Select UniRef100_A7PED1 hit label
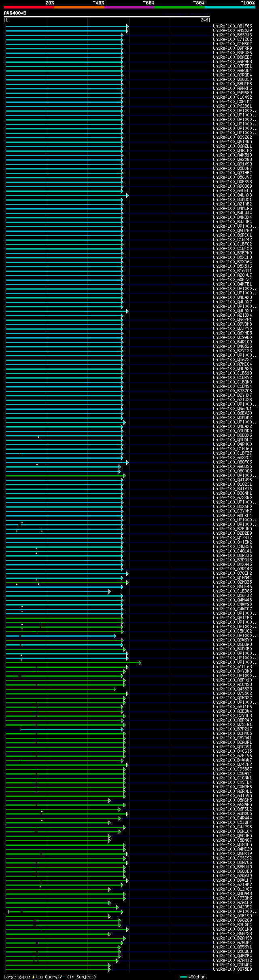This screenshot has height=980, width=259. 232,66
